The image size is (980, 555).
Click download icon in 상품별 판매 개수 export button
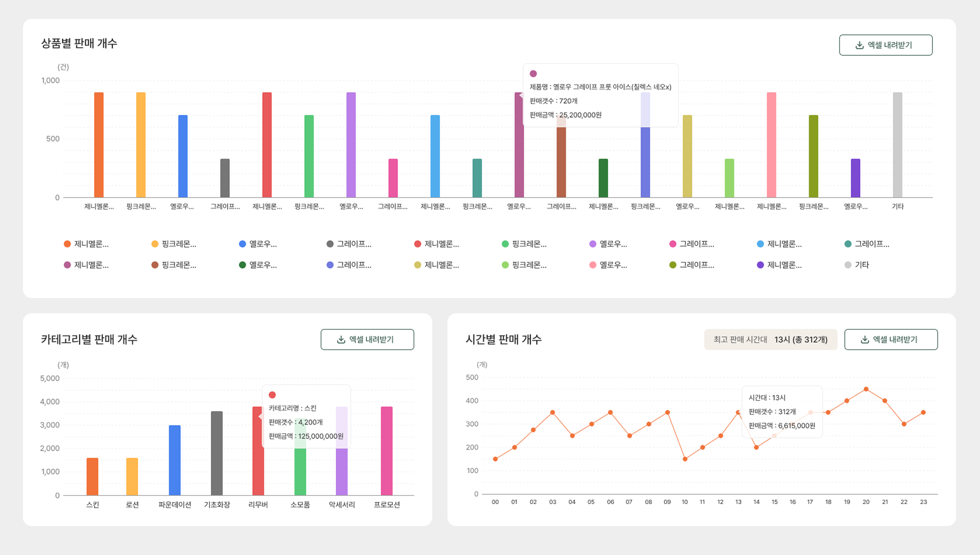859,45
